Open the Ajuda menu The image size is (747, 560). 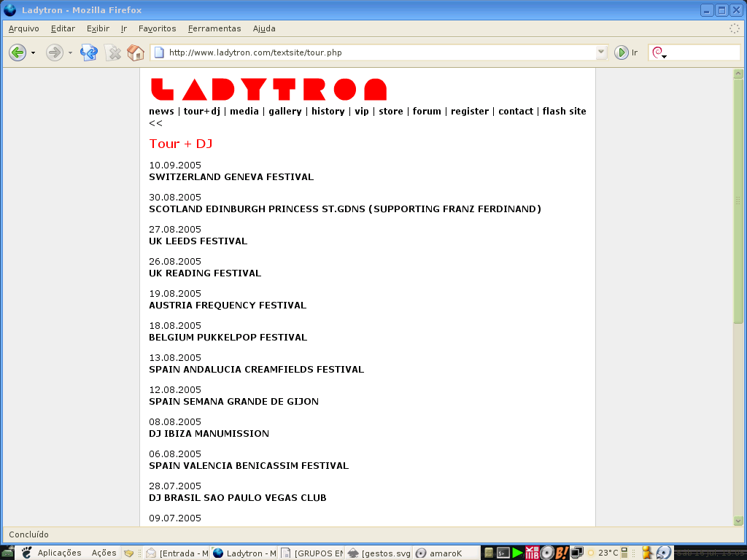[x=264, y=28]
